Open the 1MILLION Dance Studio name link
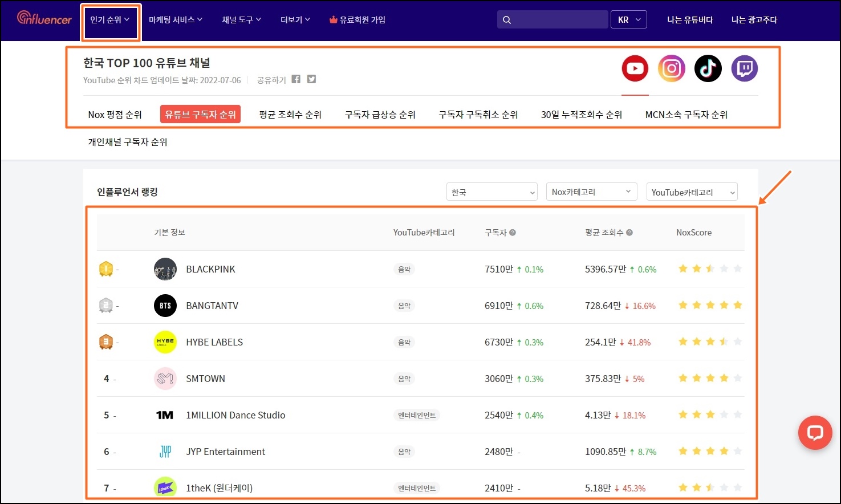Image resolution: width=841 pixels, height=504 pixels. click(235, 415)
